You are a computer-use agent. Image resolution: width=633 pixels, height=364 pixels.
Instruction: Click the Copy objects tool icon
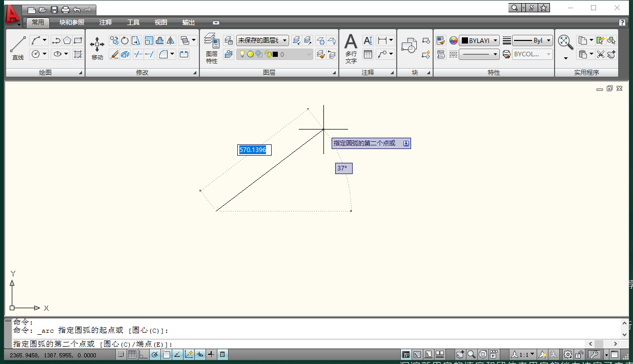[114, 40]
